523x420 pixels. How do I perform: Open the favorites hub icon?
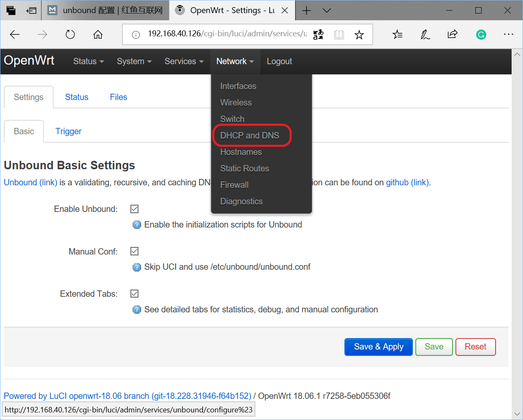click(397, 35)
